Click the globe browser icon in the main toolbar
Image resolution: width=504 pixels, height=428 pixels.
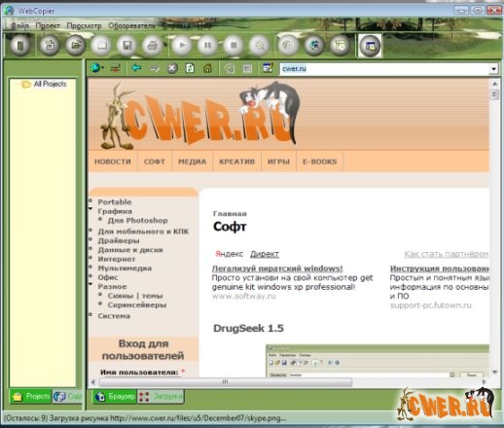(x=314, y=45)
